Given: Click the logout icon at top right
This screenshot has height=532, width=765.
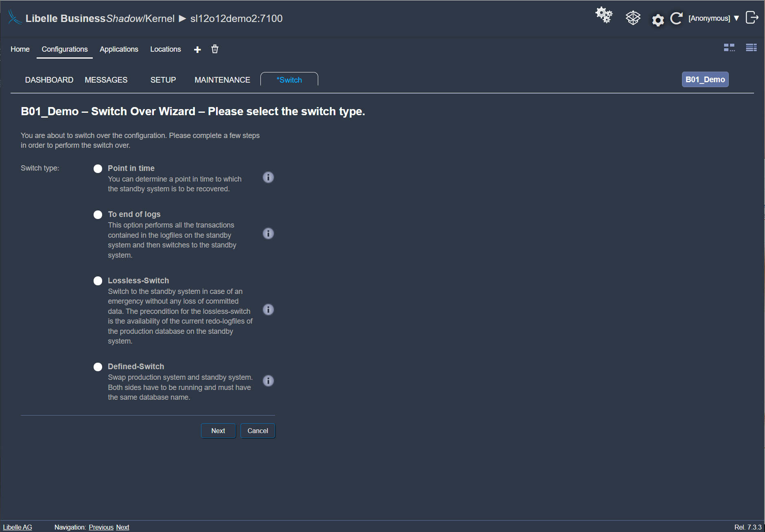Looking at the screenshot, I should pyautogui.click(x=752, y=18).
